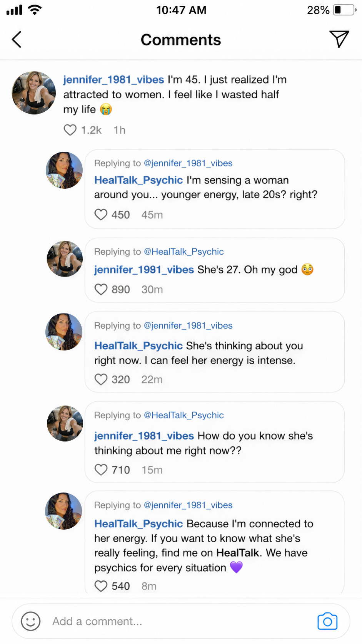Open HealTalk_Psychic avatar on first reply

(64, 170)
